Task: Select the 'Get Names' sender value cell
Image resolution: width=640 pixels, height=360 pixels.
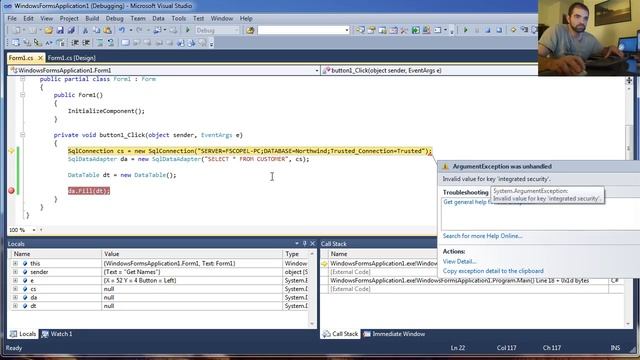Action: tap(192, 272)
